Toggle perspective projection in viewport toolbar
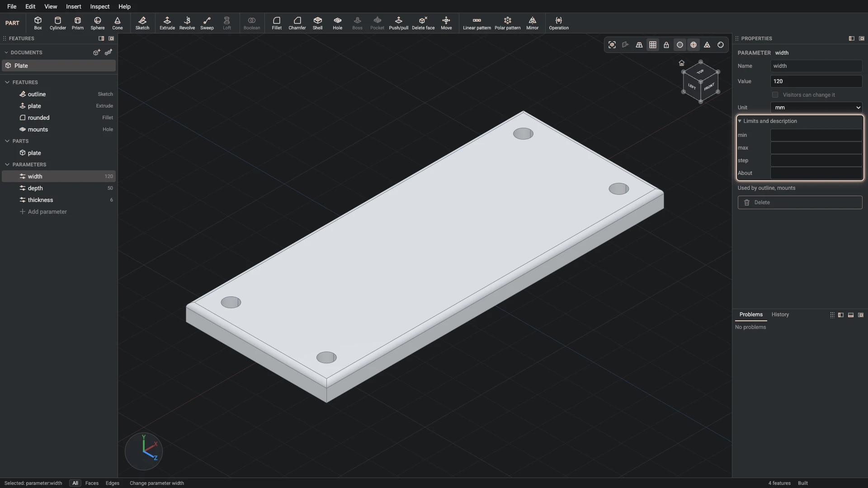 (x=639, y=45)
